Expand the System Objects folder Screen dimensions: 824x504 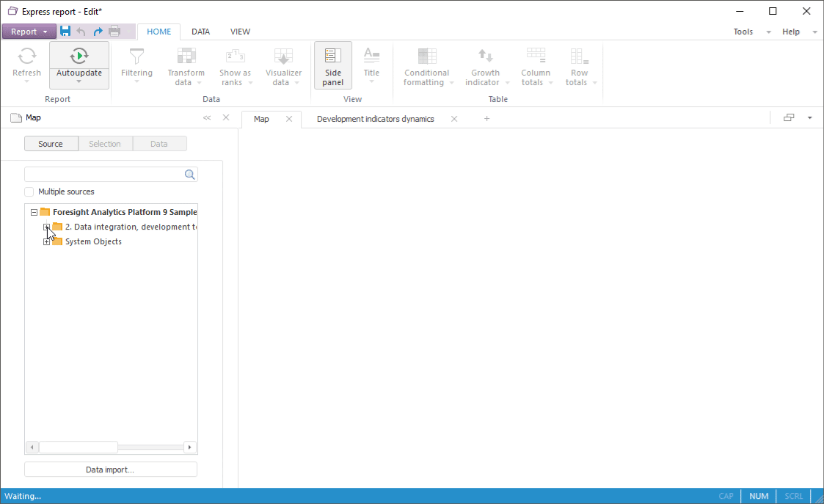pyautogui.click(x=47, y=242)
